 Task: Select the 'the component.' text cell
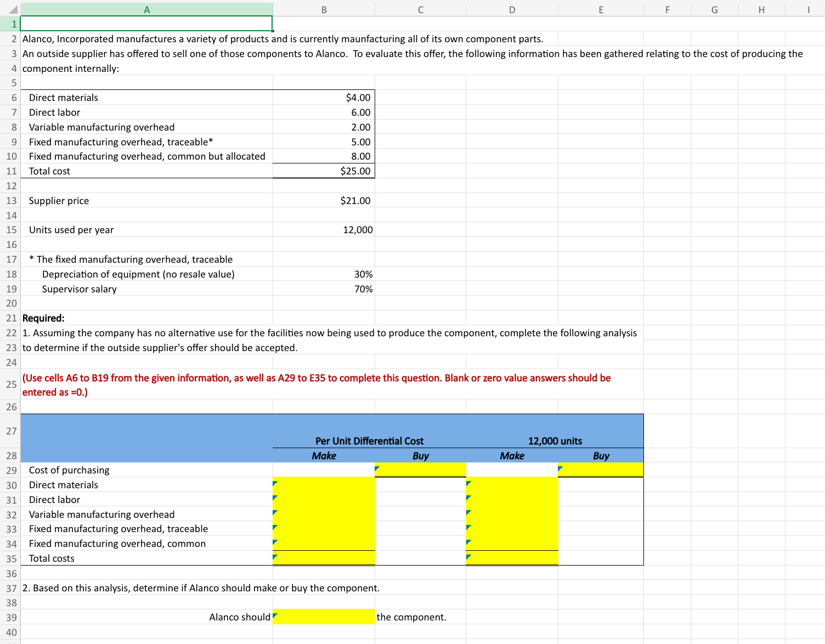(421, 617)
